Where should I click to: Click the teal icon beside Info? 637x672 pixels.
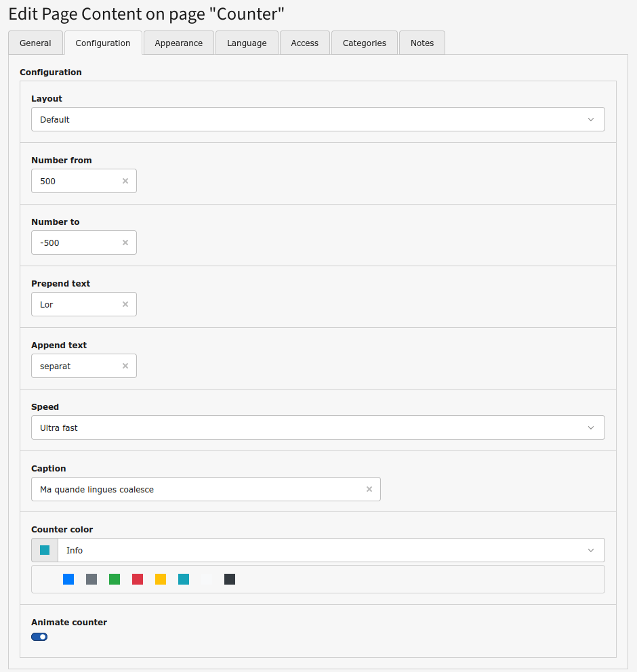(45, 550)
